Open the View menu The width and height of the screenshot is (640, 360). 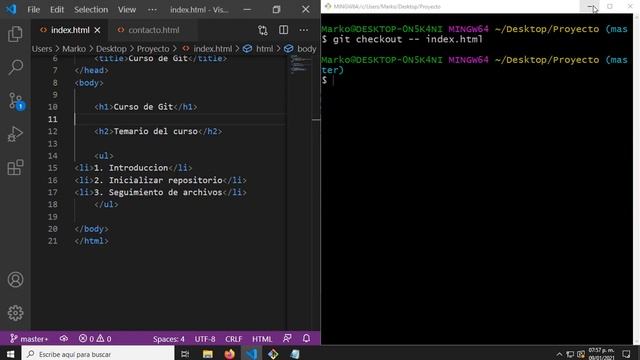tap(127, 9)
